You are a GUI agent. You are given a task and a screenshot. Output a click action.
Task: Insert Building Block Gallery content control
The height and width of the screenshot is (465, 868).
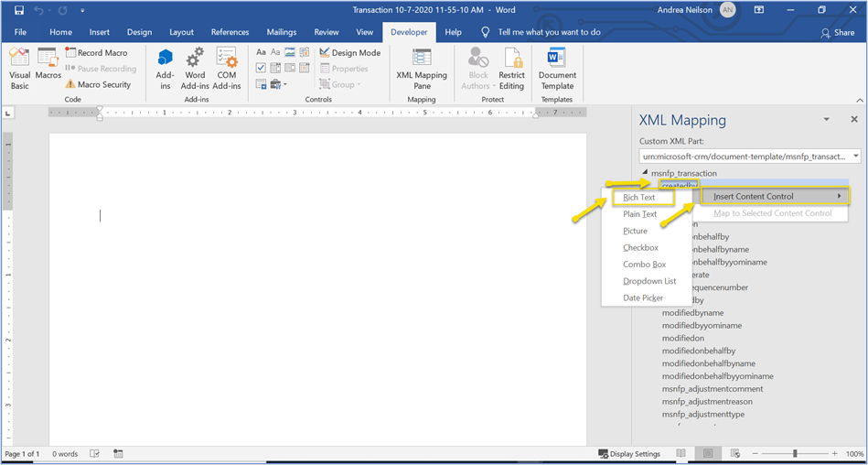click(x=304, y=53)
